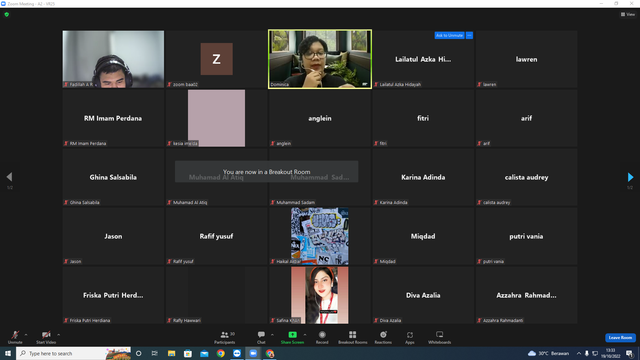Select the pink kesia imelda tile
The height and width of the screenshot is (360, 640).
click(216, 118)
